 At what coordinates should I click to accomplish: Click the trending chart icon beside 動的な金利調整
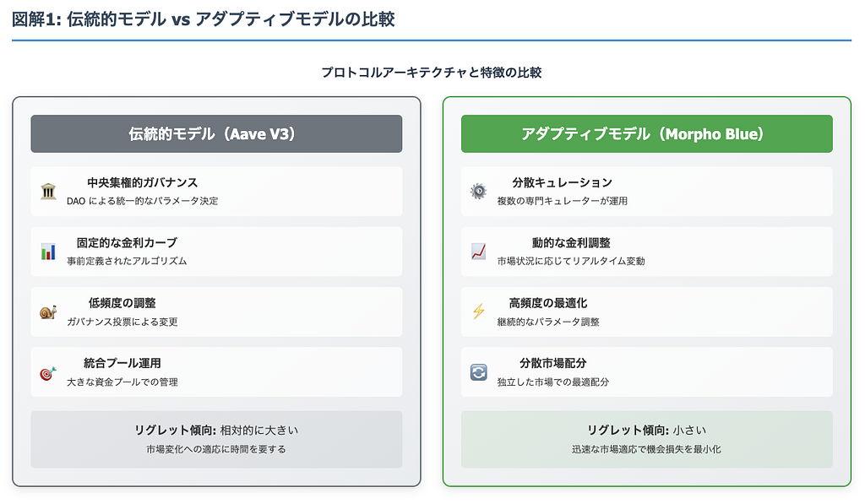[x=478, y=252]
